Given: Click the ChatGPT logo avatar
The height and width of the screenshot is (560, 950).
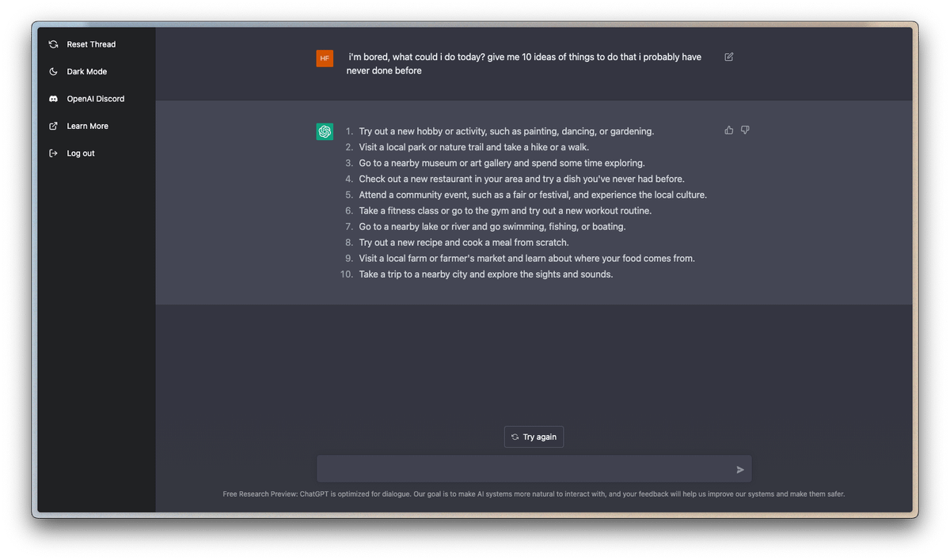Looking at the screenshot, I should (x=325, y=132).
